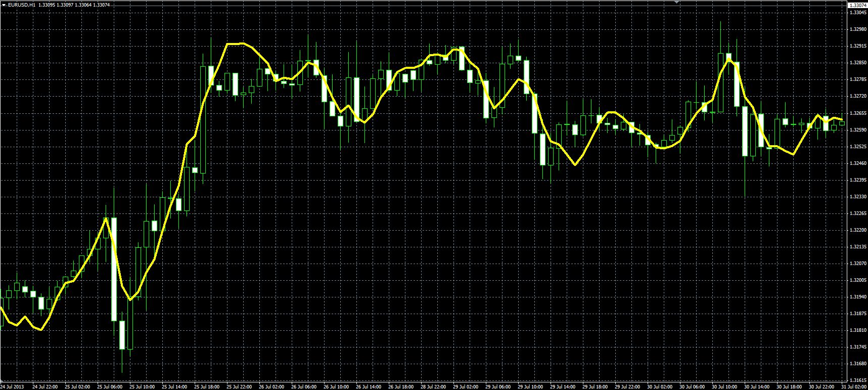Image resolution: width=868 pixels, height=390 pixels.
Task: Click the 1.32785 price scale label
Action: click(x=857, y=79)
